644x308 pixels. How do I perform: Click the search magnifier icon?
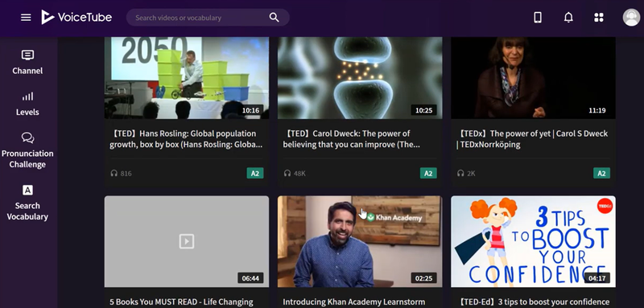click(274, 18)
